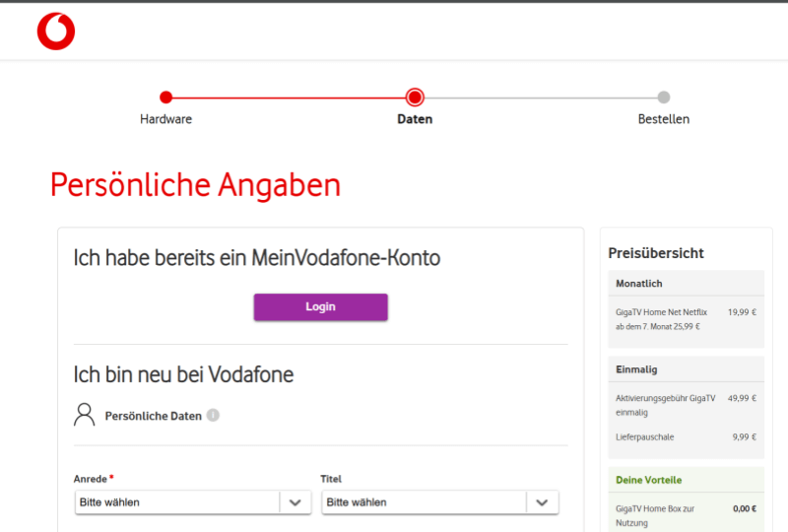Image resolution: width=788 pixels, height=532 pixels.
Task: Open the Anrede dropdown
Action: coord(193,502)
